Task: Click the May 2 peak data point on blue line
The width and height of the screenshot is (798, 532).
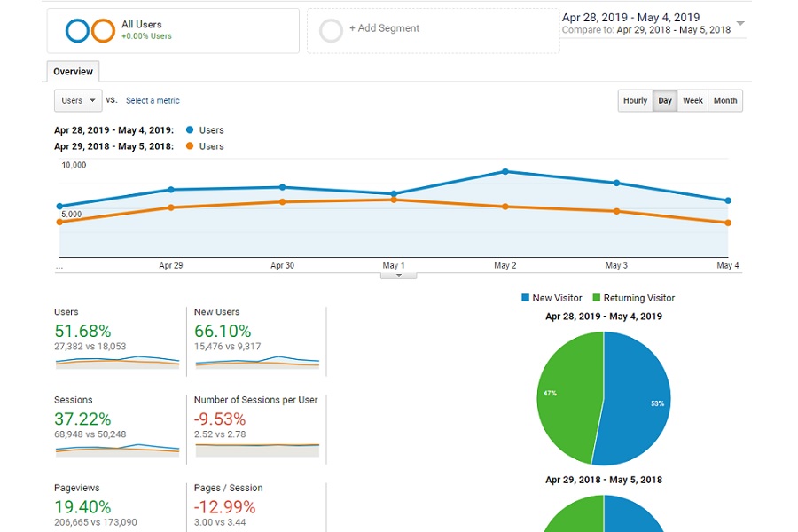Action: coord(505,171)
